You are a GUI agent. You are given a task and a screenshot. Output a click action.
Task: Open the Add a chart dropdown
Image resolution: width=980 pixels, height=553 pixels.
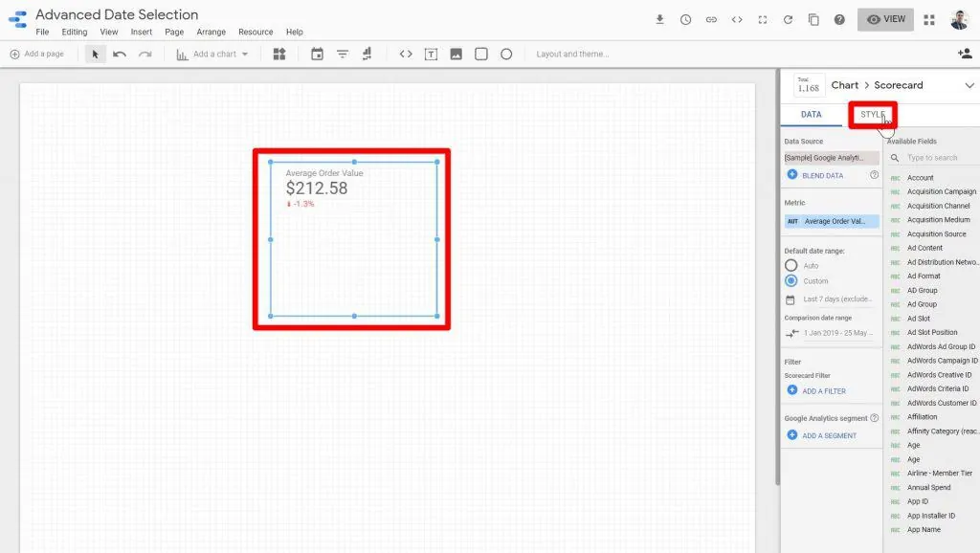212,55
